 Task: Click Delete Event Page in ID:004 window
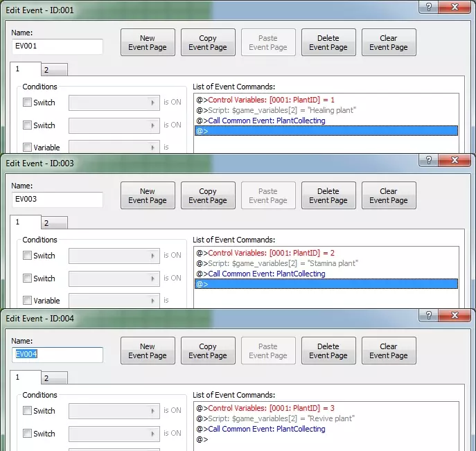[x=328, y=351]
